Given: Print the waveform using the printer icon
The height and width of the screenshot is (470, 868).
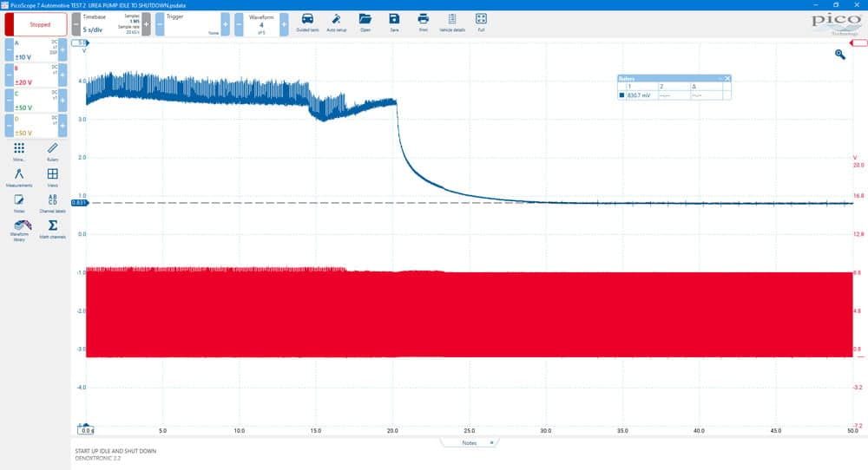Looking at the screenshot, I should (x=423, y=23).
